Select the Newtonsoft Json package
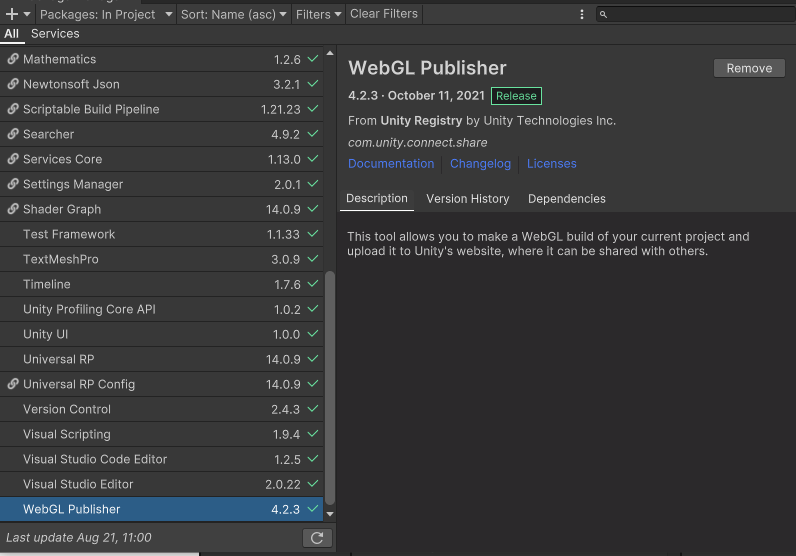Image resolution: width=796 pixels, height=556 pixels. (x=161, y=84)
